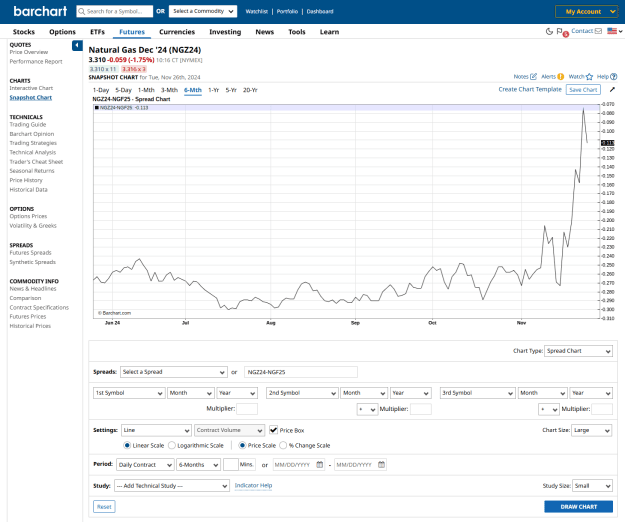Open the Stocks menu
625x522 pixels.
24,32
